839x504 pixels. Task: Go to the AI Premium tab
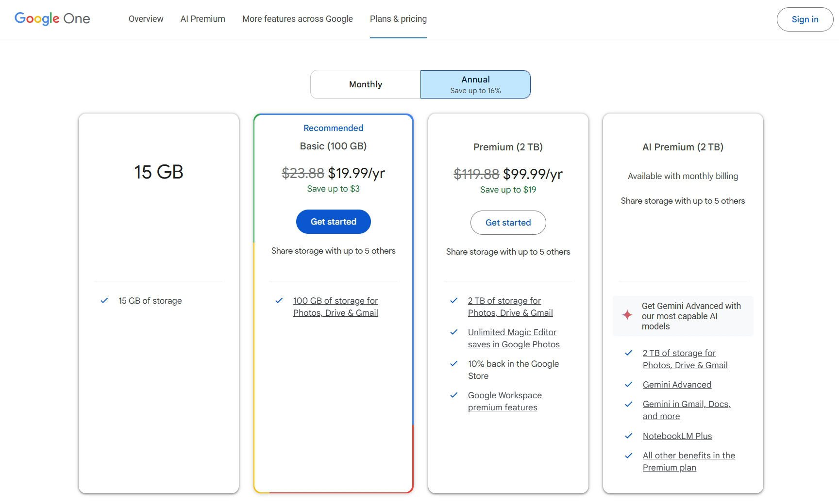click(202, 19)
